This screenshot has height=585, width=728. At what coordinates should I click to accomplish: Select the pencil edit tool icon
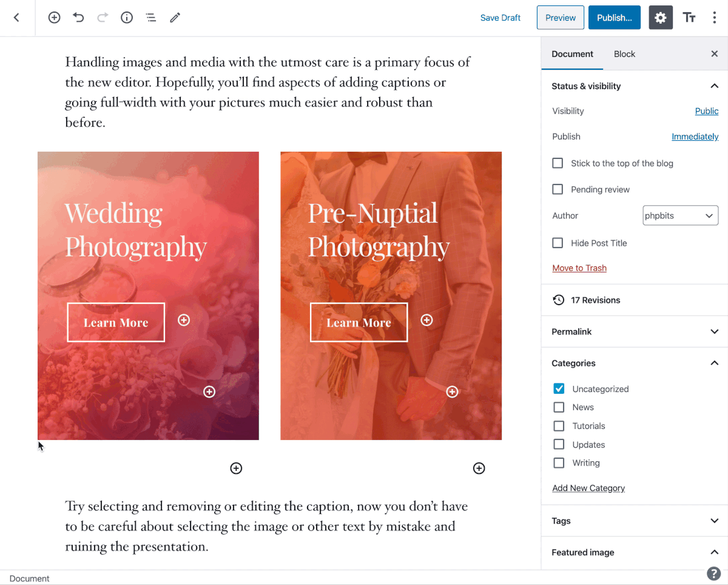[x=175, y=18]
